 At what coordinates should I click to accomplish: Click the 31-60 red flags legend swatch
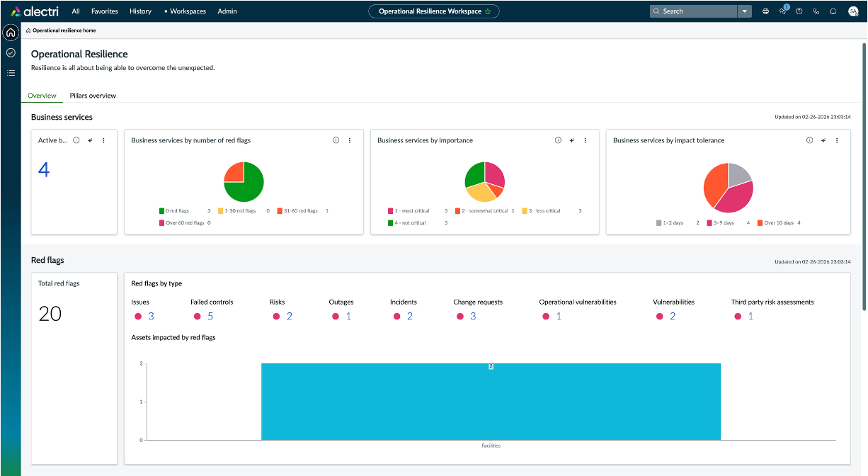click(280, 211)
